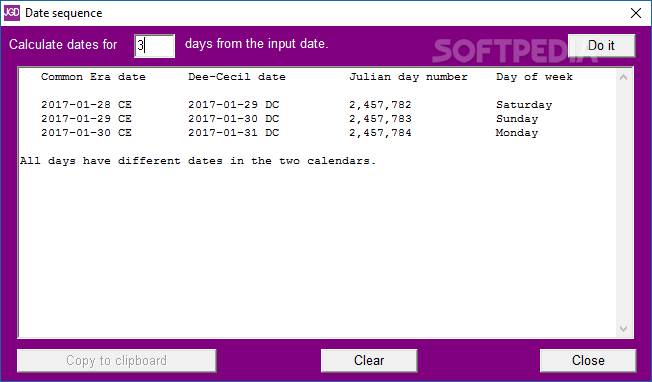Click the scrollbar up arrow
Image resolution: width=652 pixels, height=382 pixels.
[623, 77]
